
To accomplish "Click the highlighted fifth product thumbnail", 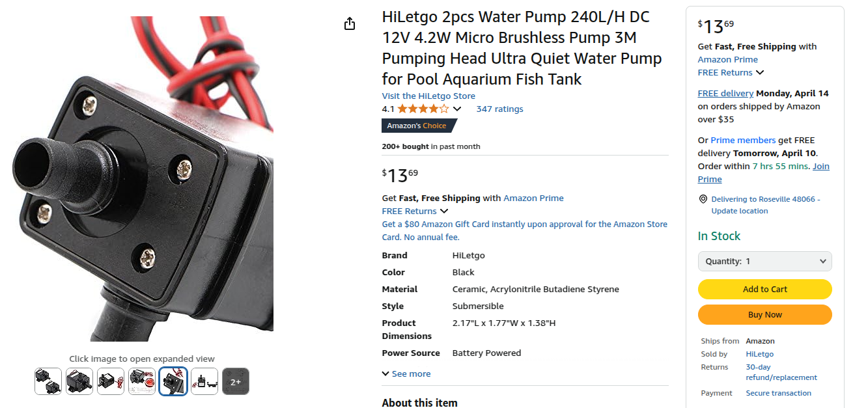I will (173, 381).
